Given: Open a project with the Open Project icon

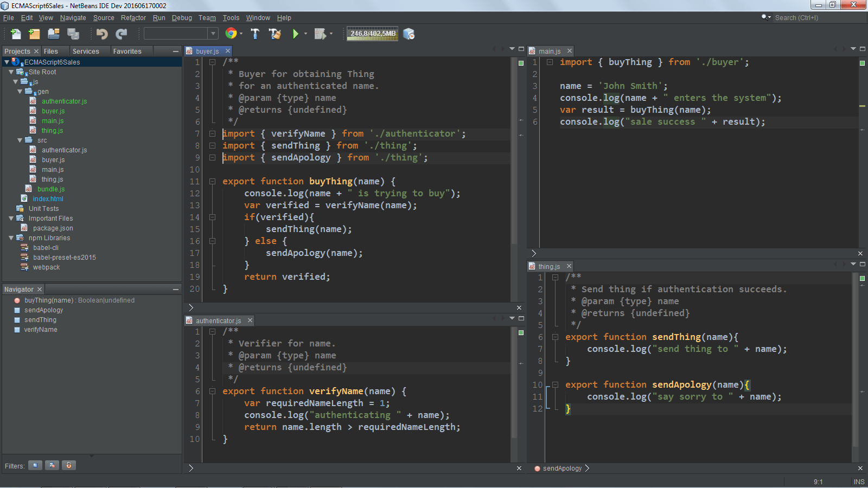Looking at the screenshot, I should [x=54, y=34].
